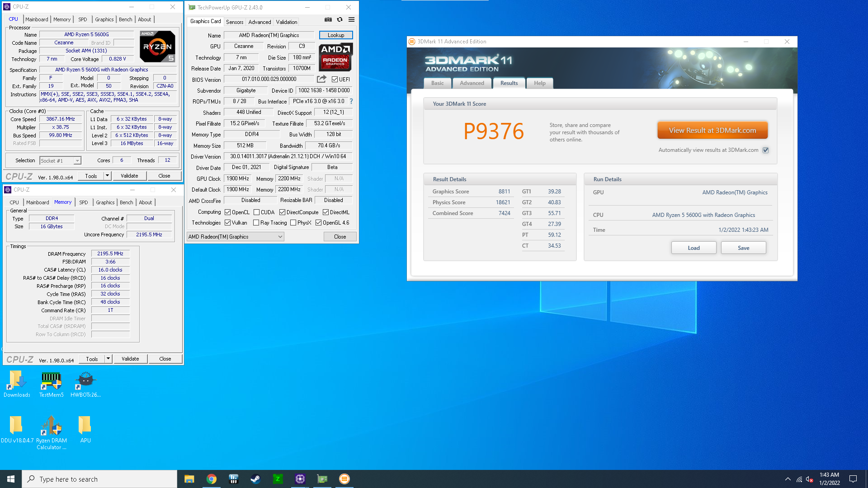Viewport: 868px width, 488px height.
Task: Toggle the Ray Tracing checkbox
Action: pyautogui.click(x=256, y=223)
